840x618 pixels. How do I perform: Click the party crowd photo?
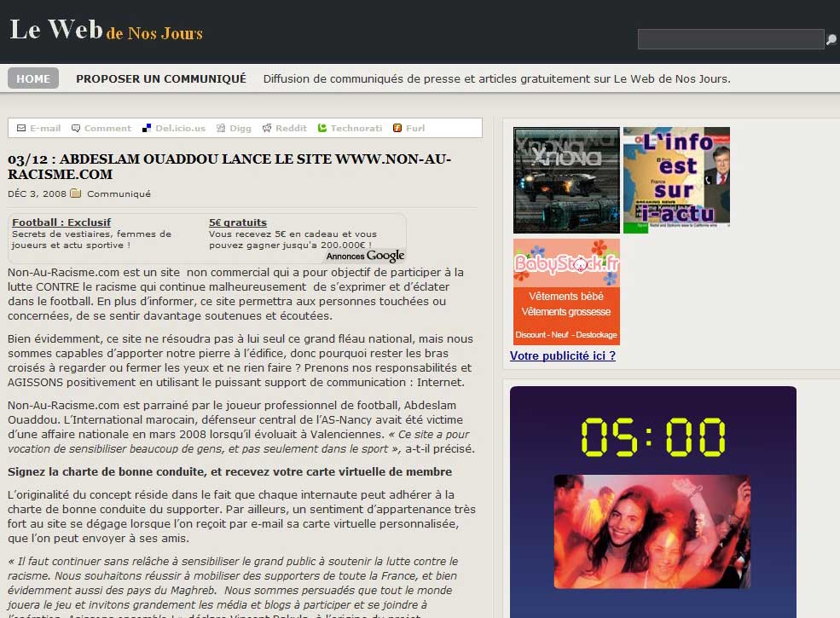coord(652,532)
